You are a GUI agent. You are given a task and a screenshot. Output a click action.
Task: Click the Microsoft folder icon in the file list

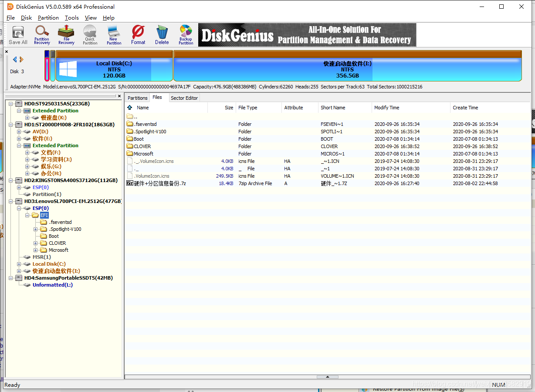(129, 154)
